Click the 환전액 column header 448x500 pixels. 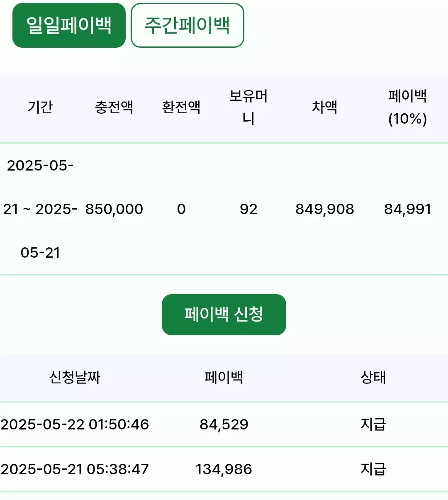[x=181, y=107]
